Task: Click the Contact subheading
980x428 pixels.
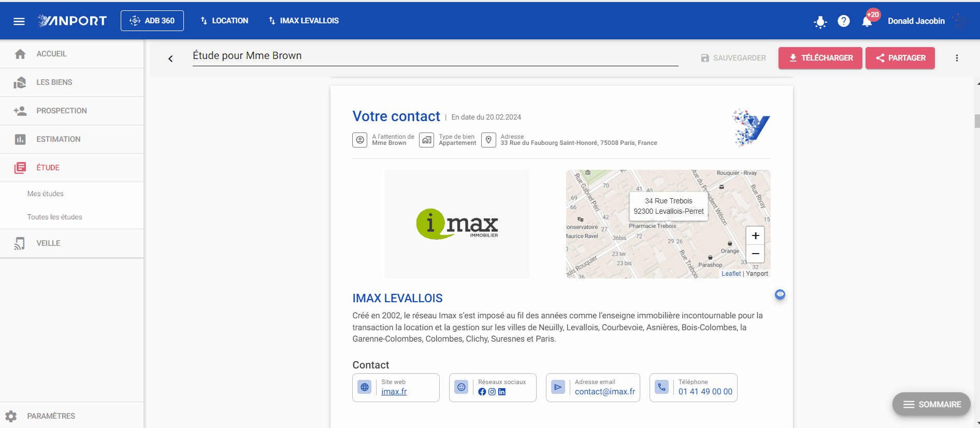Action: point(371,365)
